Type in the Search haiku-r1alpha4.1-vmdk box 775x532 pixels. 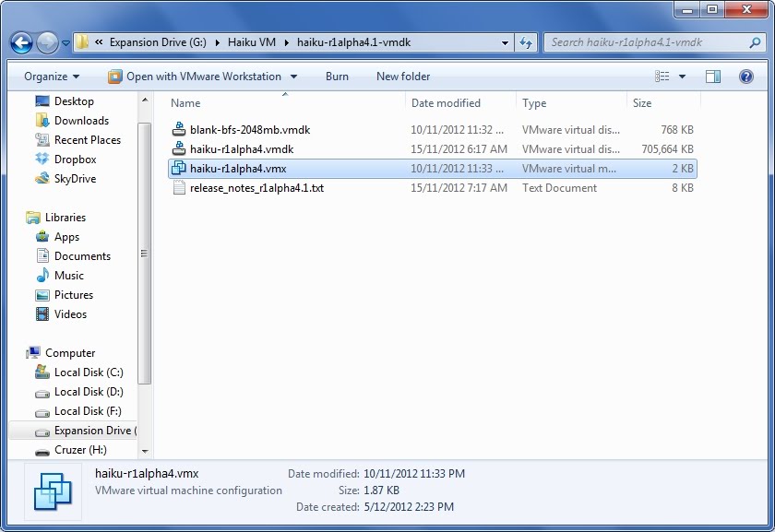(650, 42)
